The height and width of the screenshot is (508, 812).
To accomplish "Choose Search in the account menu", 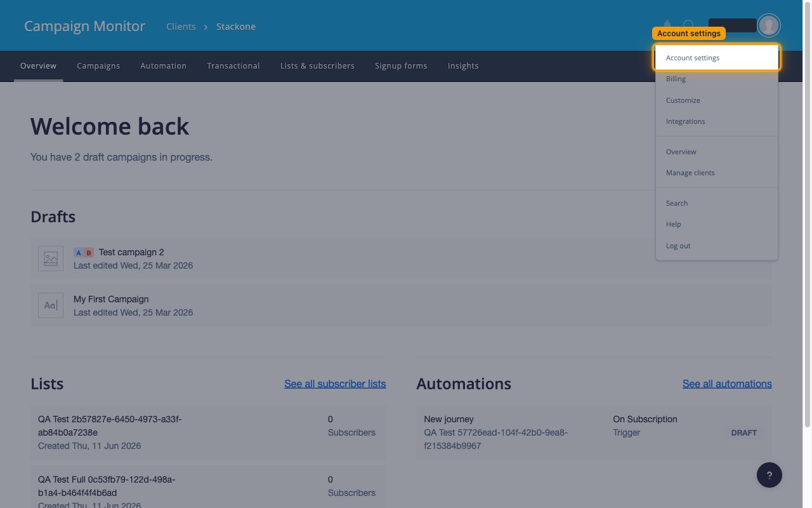I will point(717,203).
